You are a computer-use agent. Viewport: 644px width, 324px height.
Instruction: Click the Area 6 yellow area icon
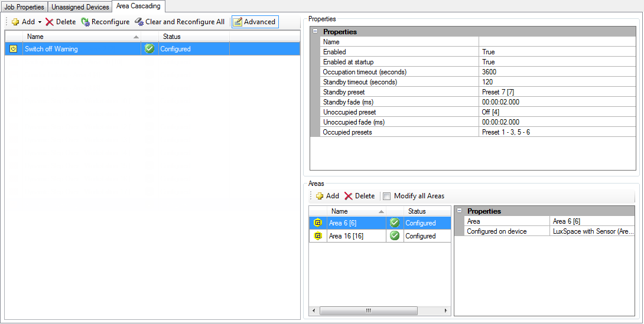[318, 223]
